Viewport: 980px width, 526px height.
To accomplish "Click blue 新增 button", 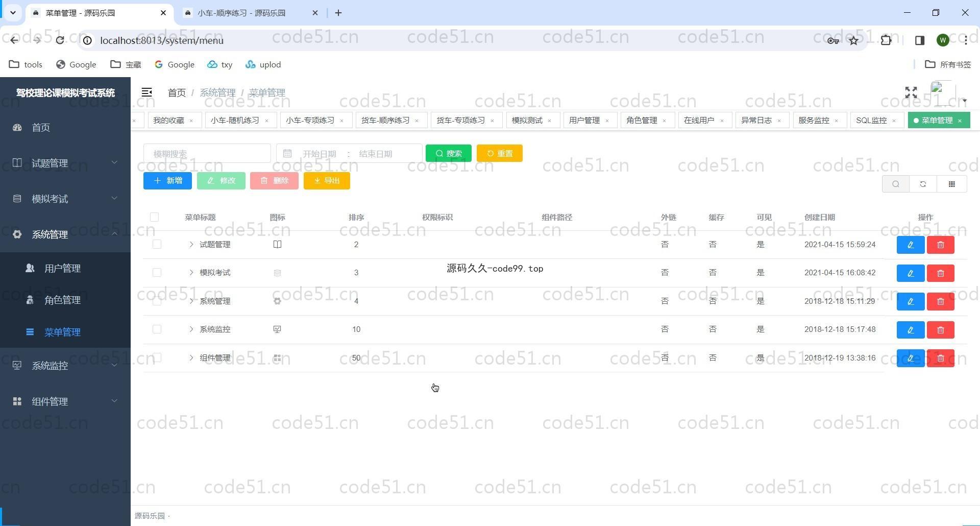I will [167, 181].
